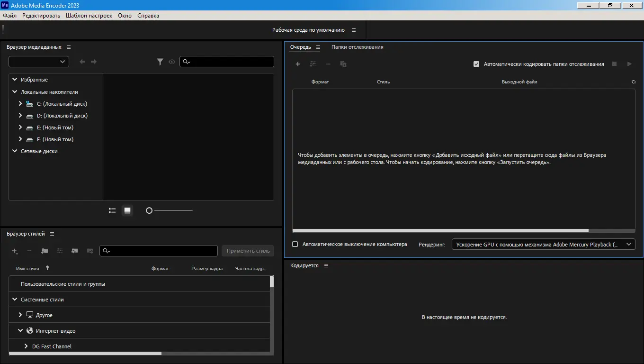
Task: Open the Очередь panel menu icon
Action: point(318,47)
